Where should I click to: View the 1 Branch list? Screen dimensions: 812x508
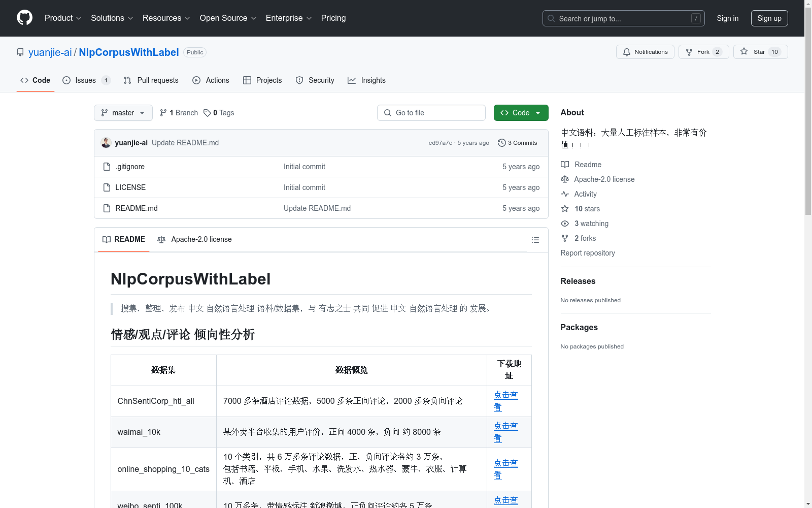179,113
